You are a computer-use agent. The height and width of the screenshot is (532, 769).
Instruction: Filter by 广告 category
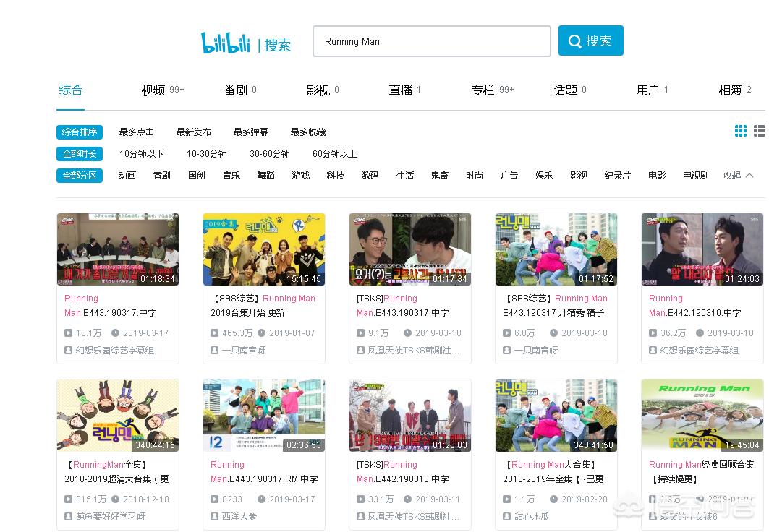509,176
